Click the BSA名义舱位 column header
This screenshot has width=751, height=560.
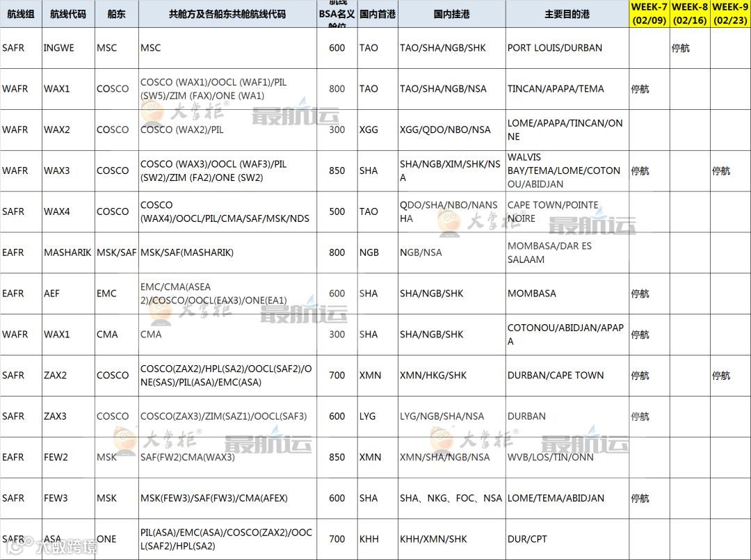(337, 14)
